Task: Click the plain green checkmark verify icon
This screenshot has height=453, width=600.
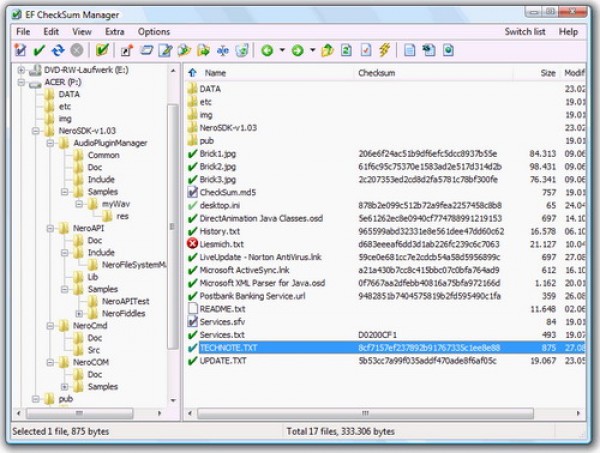Action: (x=39, y=50)
